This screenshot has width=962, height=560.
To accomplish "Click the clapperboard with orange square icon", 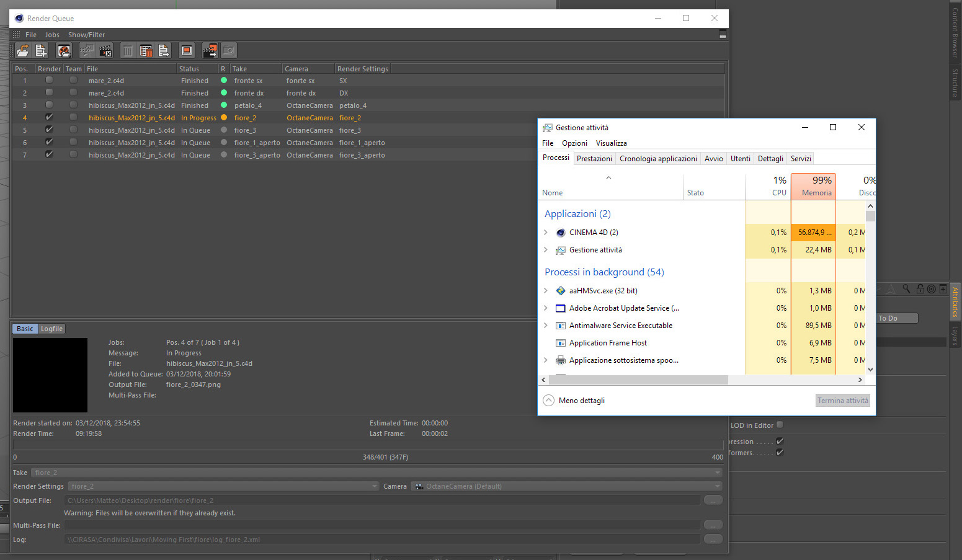I will click(210, 51).
